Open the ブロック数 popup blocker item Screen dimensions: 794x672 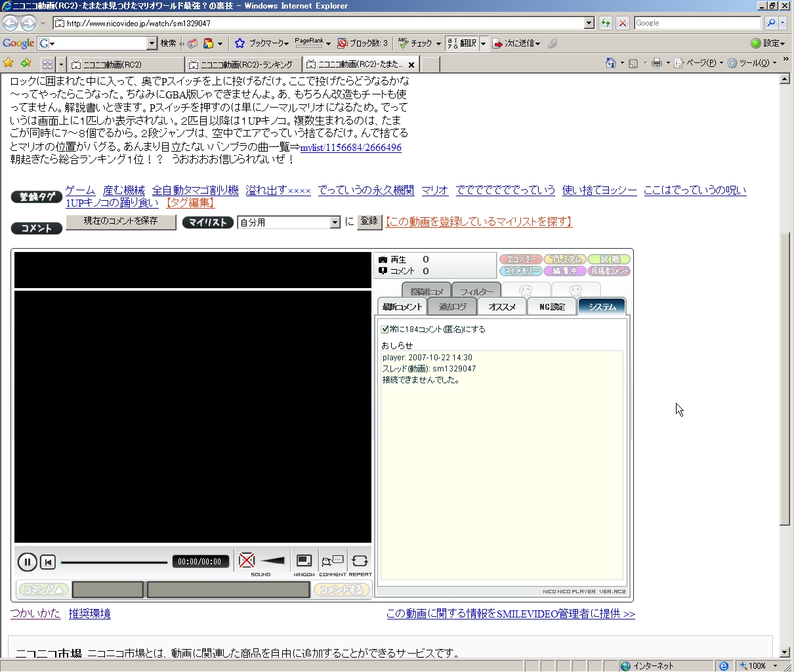362,43
